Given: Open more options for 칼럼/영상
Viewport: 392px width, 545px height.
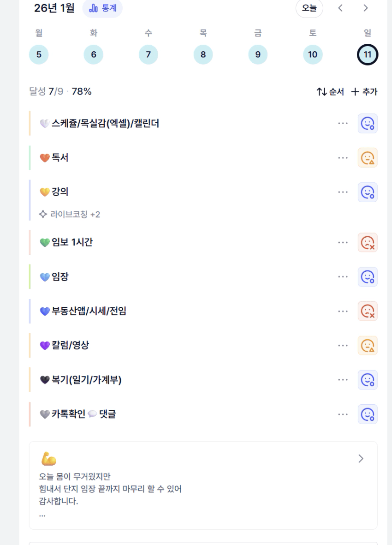Looking at the screenshot, I should (x=343, y=345).
